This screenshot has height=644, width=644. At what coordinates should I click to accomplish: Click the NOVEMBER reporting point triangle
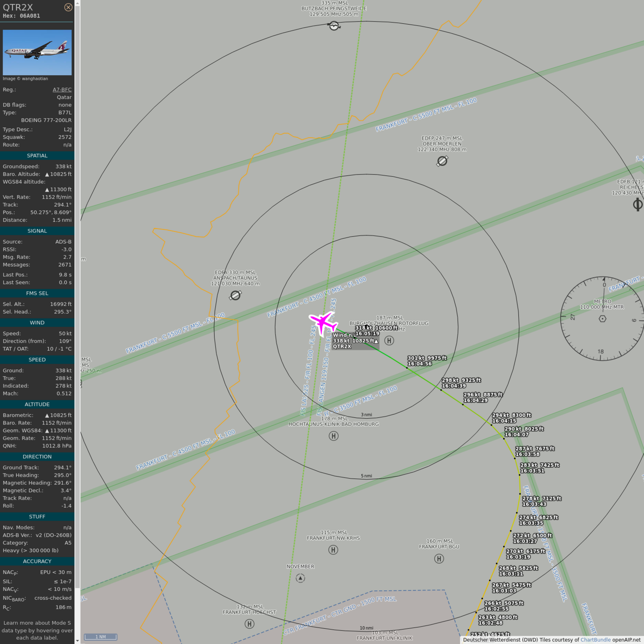(x=301, y=578)
